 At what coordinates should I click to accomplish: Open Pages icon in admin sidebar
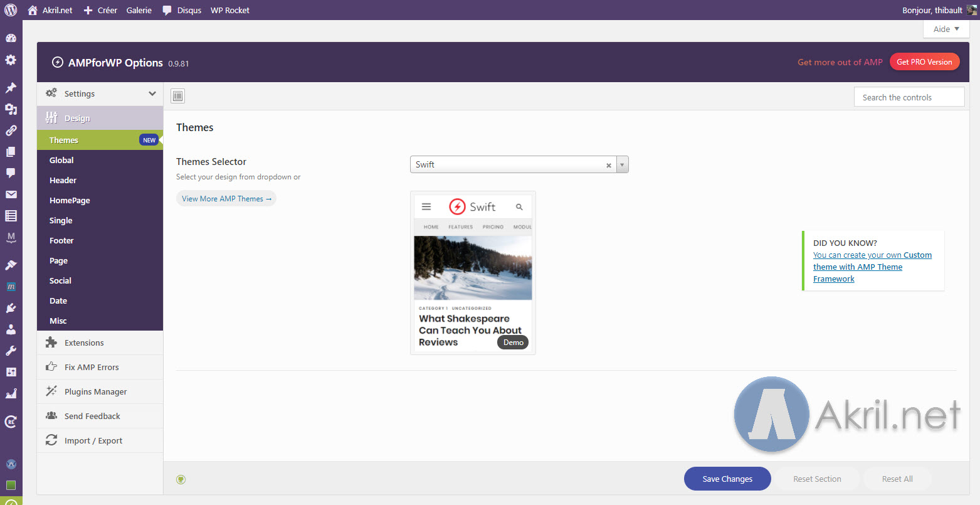tap(11, 152)
